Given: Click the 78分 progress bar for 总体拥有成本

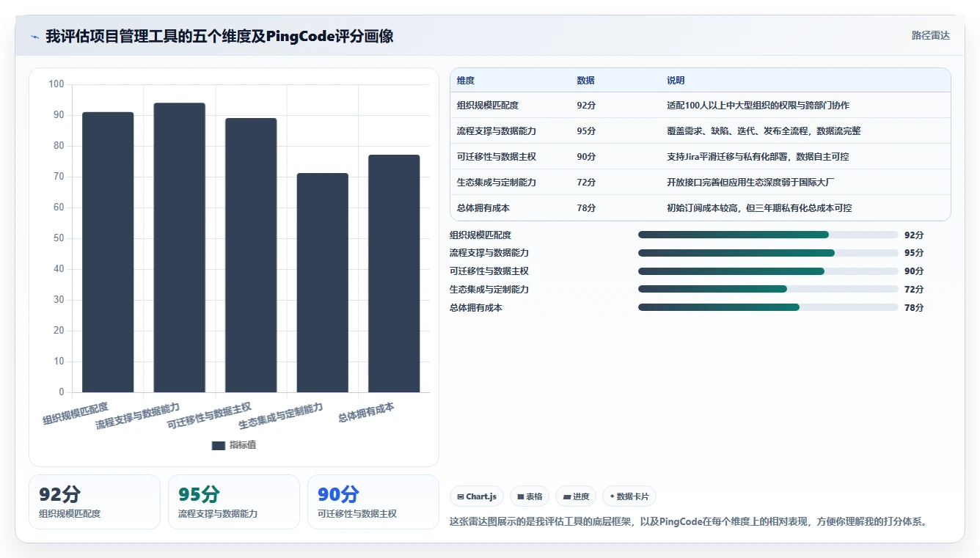Looking at the screenshot, I should coord(768,308).
